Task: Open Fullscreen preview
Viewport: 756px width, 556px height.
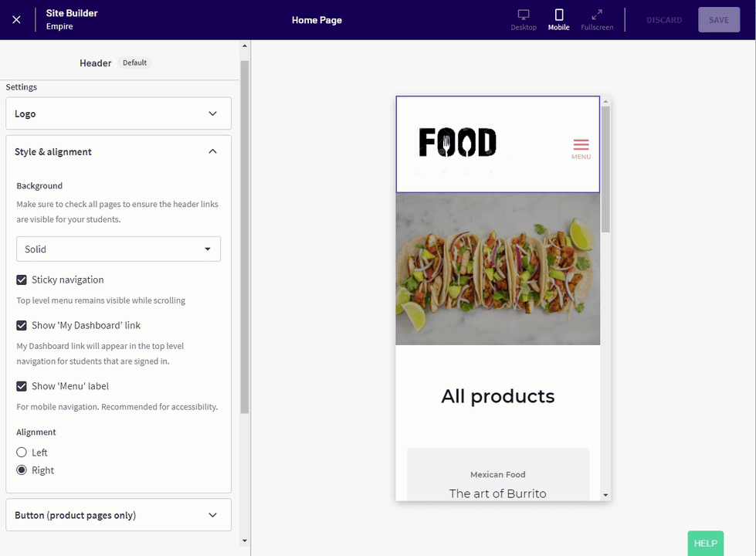Action: [597, 20]
